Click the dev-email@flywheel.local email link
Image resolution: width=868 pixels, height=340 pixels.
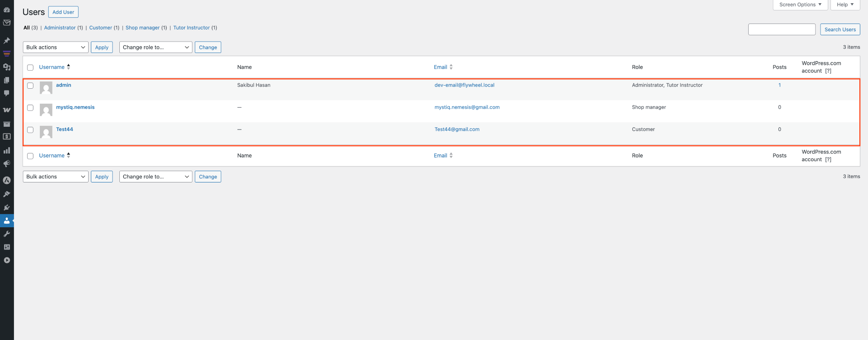464,85
